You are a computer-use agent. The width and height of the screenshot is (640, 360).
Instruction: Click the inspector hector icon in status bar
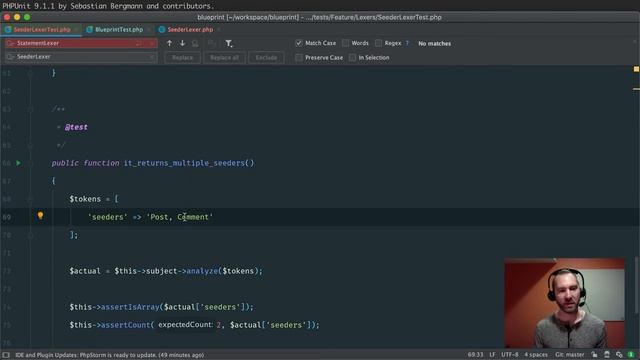pyautogui.click(x=607, y=355)
